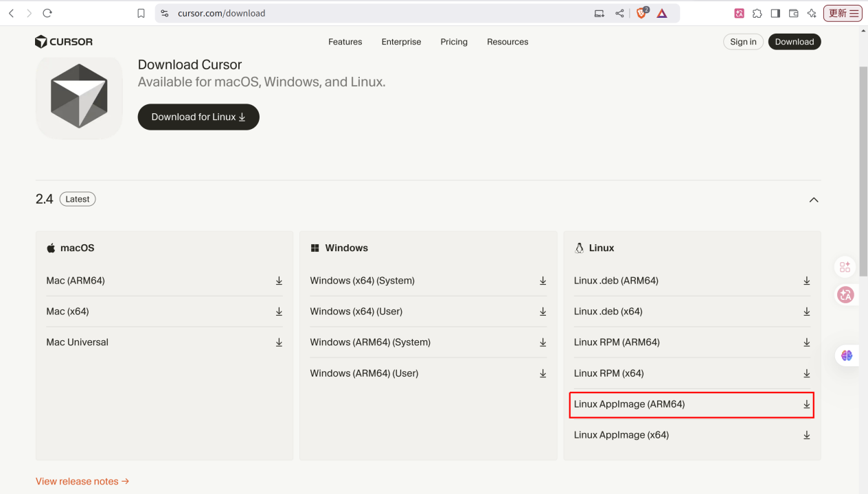Viewport: 868px width, 494px height.
Task: Go forward in browser history
Action: point(29,13)
